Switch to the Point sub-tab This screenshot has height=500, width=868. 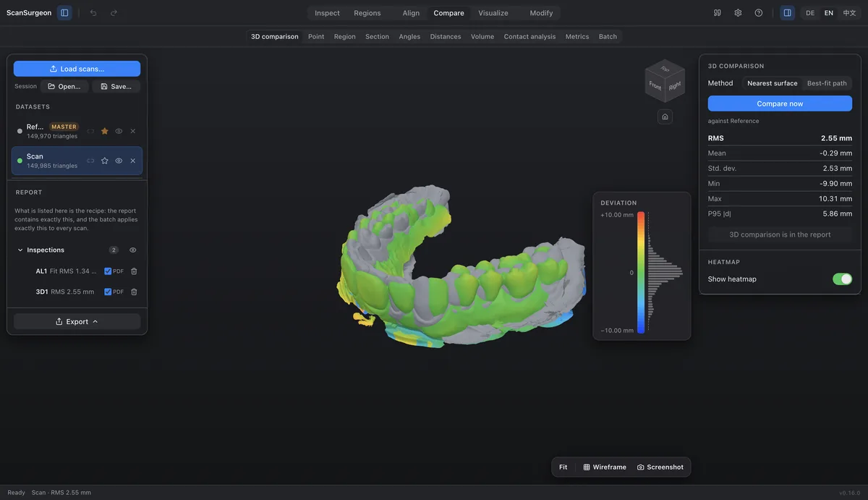316,37
